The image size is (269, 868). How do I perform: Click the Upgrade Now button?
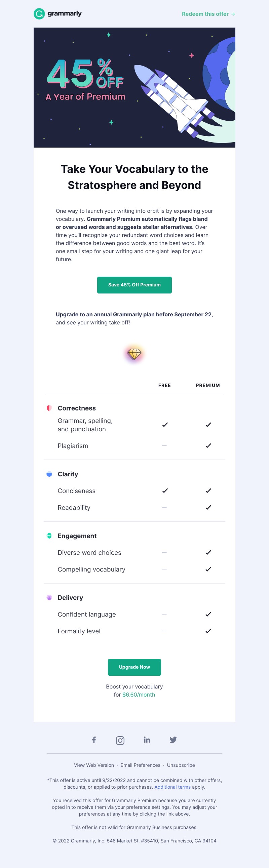134,667
